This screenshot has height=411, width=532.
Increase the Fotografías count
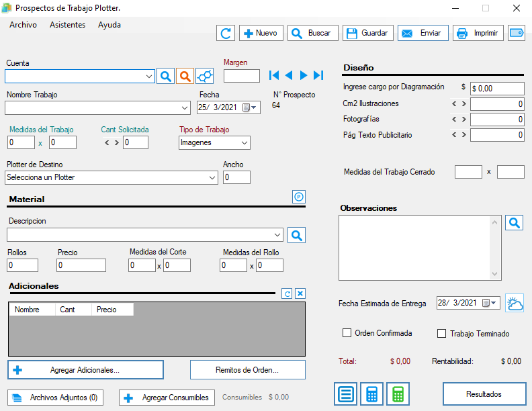tap(463, 119)
